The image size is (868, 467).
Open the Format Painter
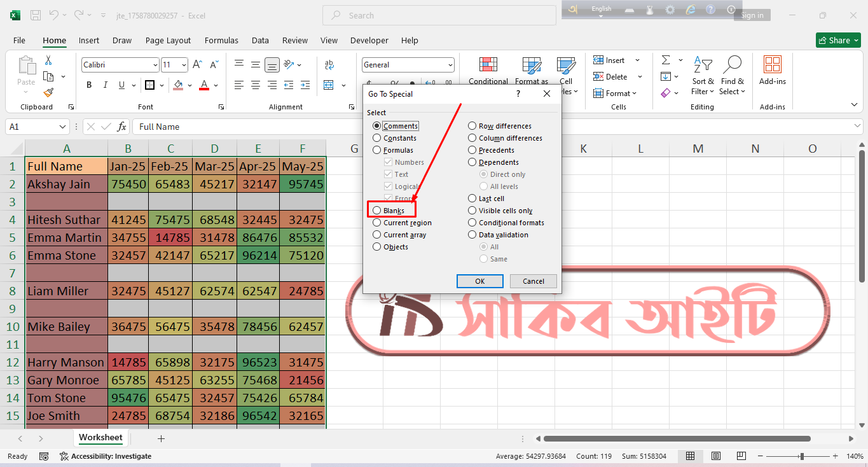(48, 92)
